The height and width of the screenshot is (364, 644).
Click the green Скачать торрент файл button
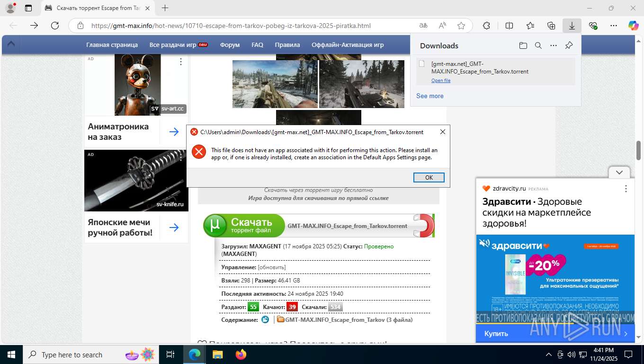tap(244, 226)
